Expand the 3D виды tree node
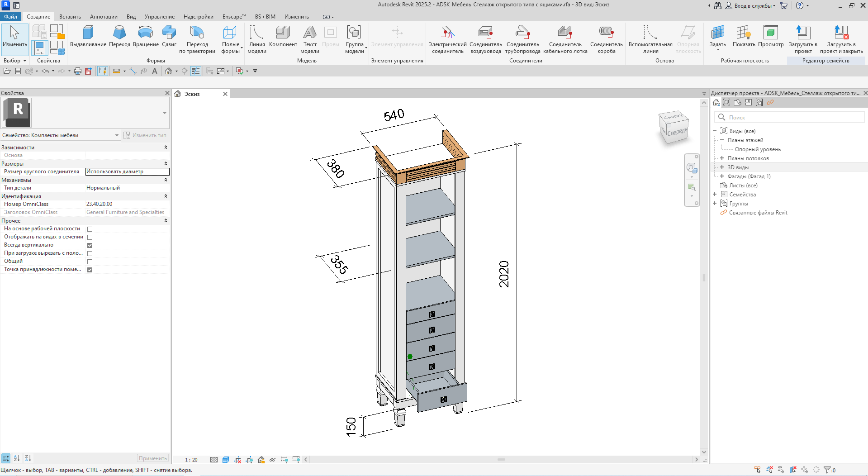This screenshot has width=868, height=476. coord(722,167)
